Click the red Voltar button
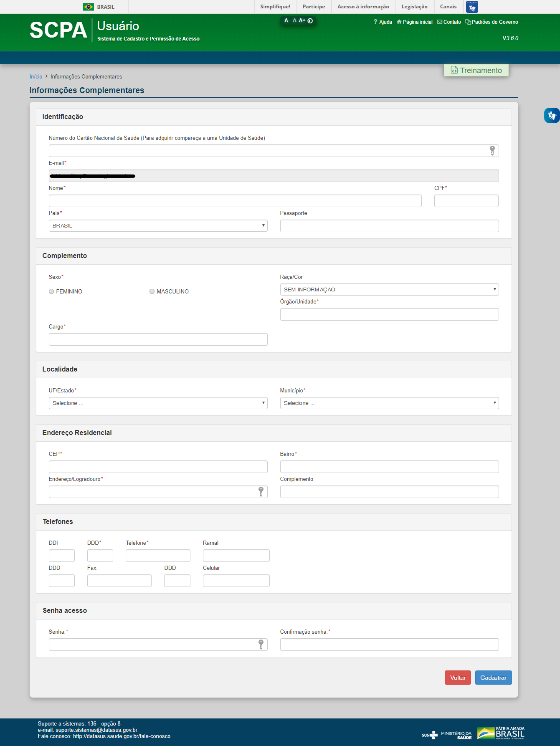The height and width of the screenshot is (746, 560). tap(458, 678)
